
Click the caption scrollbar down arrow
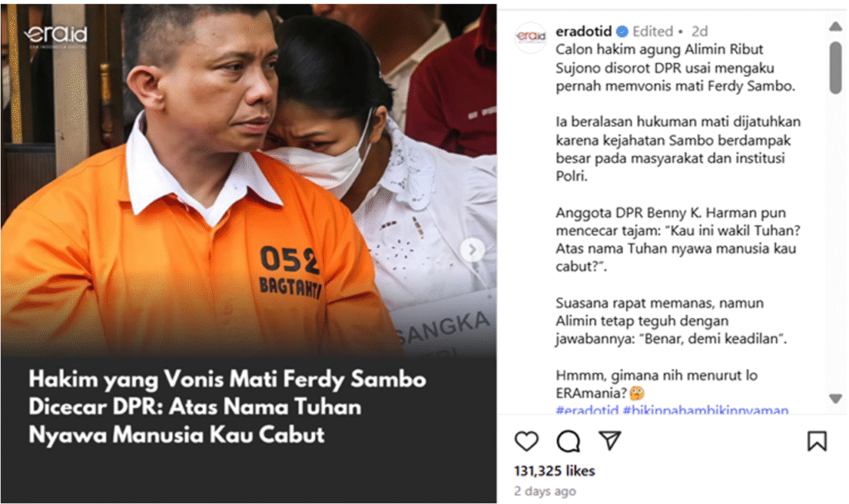coord(836,399)
